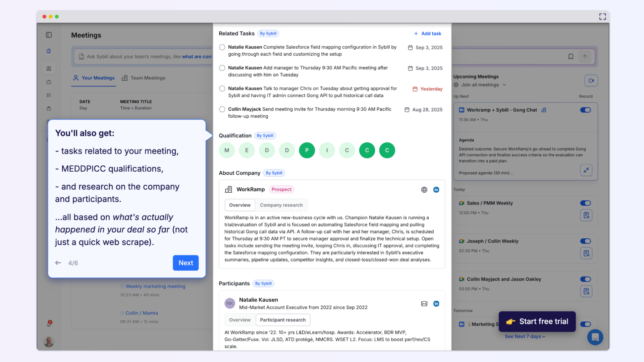The width and height of the screenshot is (644, 362).
Task: Open the calendar icon next to Sep 3 mapping task
Action: point(410,48)
